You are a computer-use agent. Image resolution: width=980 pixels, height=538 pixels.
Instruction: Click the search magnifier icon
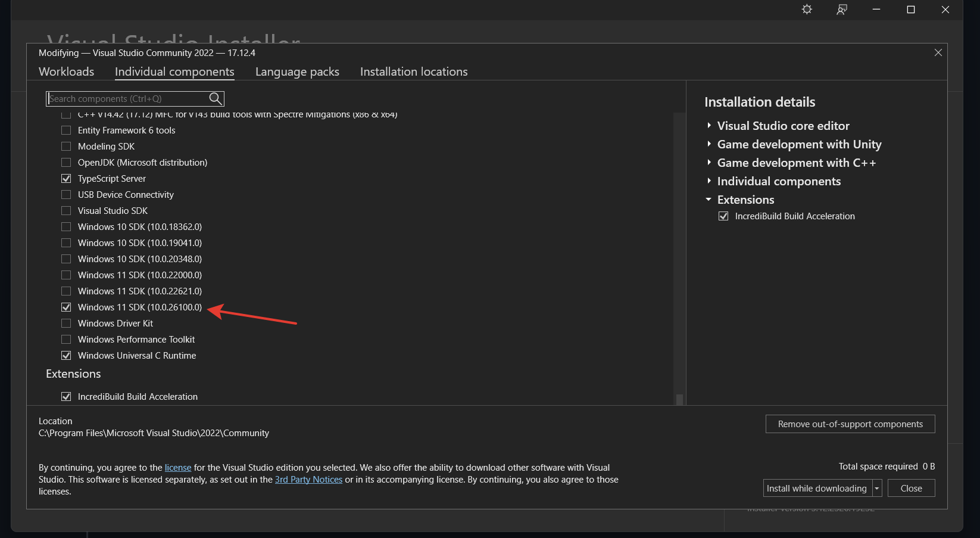pos(216,98)
